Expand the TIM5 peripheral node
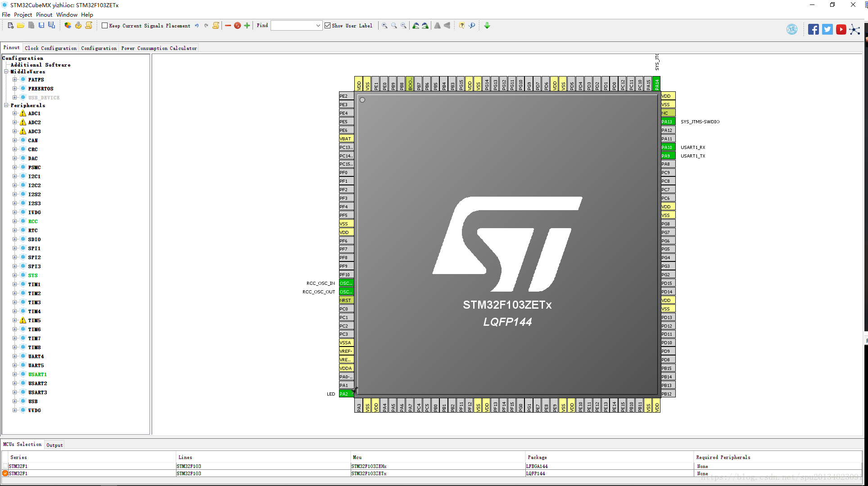Image resolution: width=868 pixels, height=486 pixels. (x=14, y=320)
